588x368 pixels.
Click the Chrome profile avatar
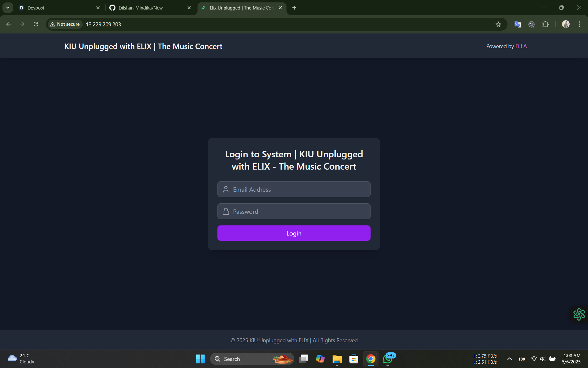coord(566,24)
